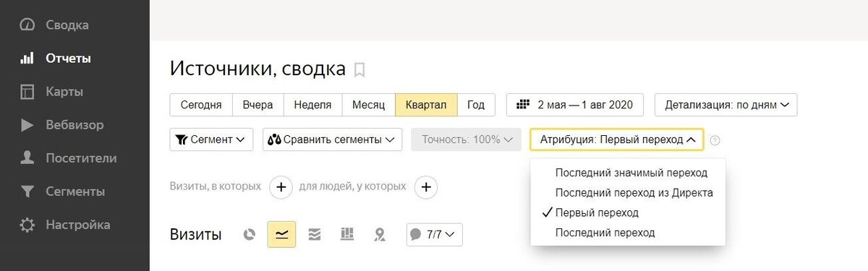Open Сводка section in sidebar
This screenshot has height=271, width=868.
point(67,25)
